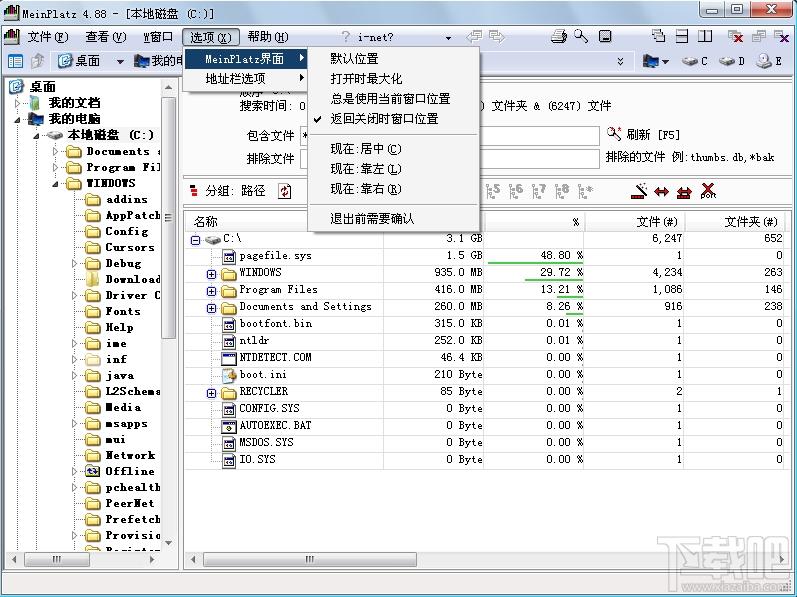Click the minimize-to-tray icon beside the magnifier
797x597 pixels.
click(605, 36)
